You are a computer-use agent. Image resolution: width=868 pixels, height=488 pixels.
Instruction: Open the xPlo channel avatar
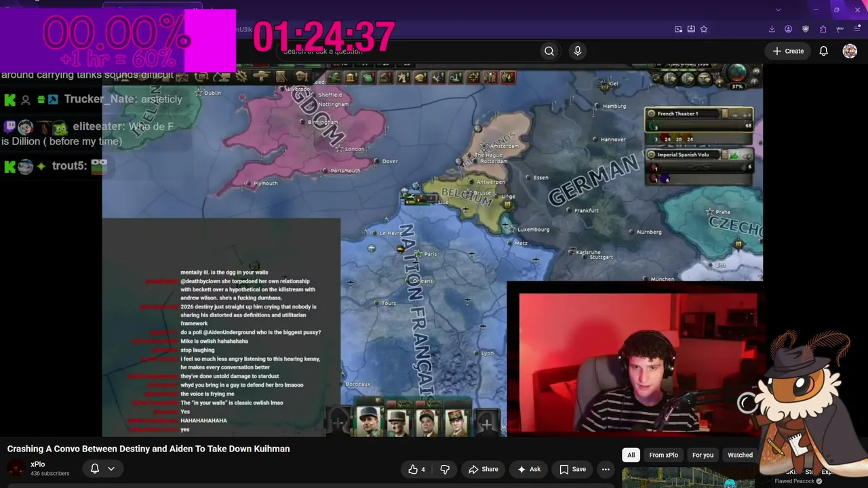16,468
